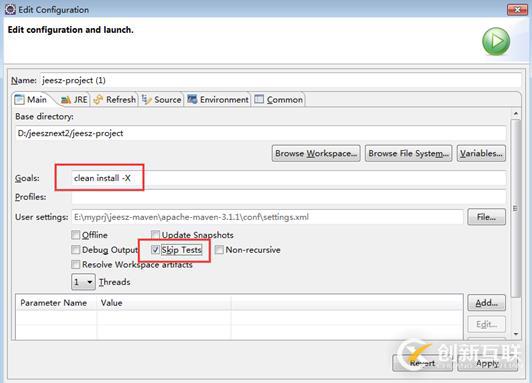The image size is (532, 383).
Task: Open the Threads count dropdown
Action: pyautogui.click(x=83, y=282)
